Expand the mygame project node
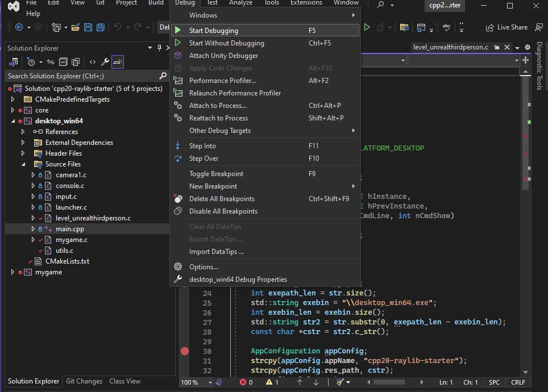 [x=13, y=272]
